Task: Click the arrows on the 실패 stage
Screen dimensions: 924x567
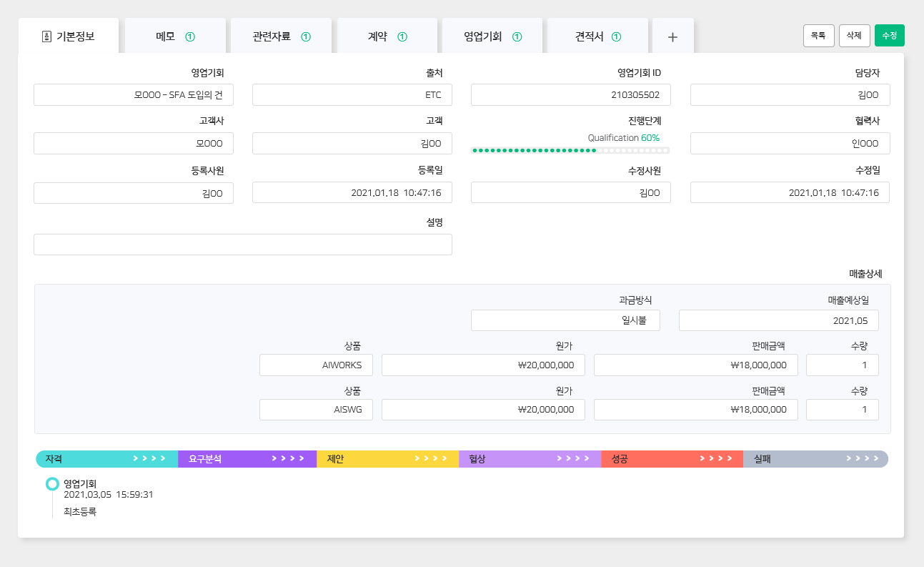Action: [x=862, y=459]
